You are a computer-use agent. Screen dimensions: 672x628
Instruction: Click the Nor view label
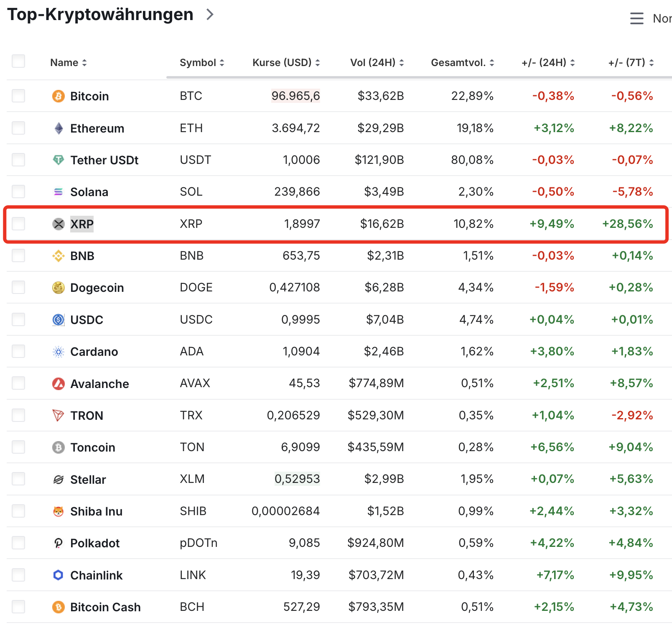pyautogui.click(x=662, y=18)
